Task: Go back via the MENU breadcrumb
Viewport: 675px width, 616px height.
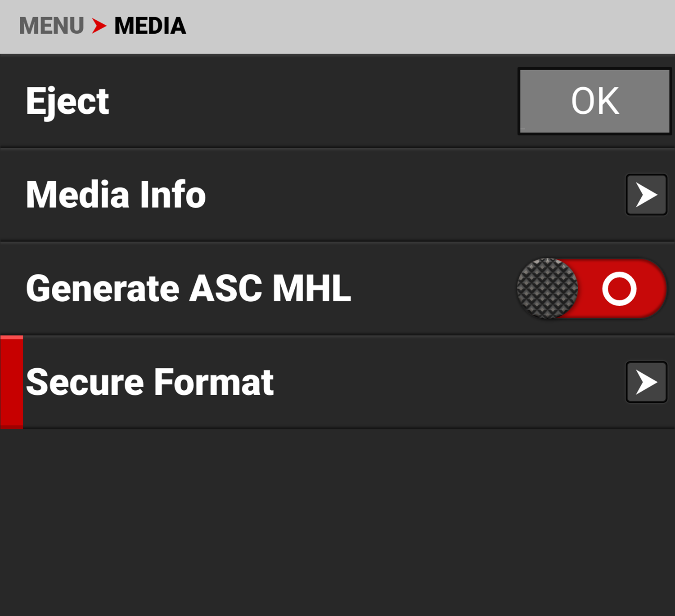Action: click(51, 26)
